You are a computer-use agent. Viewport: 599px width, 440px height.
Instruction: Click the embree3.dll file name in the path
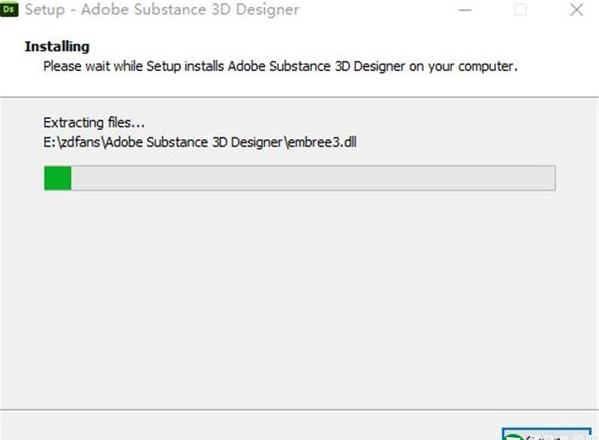pyautogui.click(x=322, y=142)
